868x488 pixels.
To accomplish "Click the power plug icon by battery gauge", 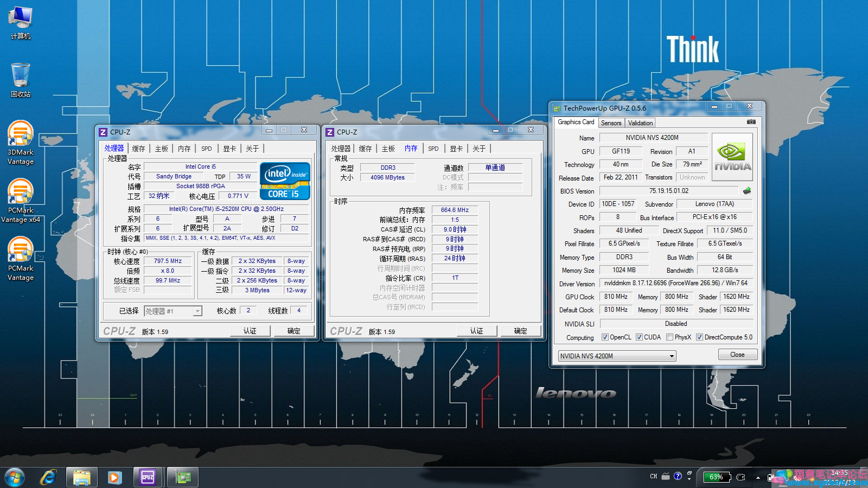I will [741, 477].
